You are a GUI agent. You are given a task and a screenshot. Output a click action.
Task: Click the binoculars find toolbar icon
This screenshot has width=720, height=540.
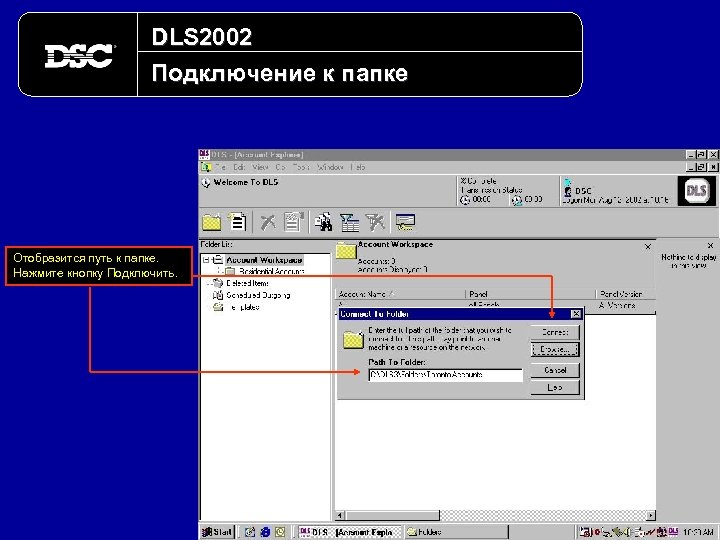(324, 222)
